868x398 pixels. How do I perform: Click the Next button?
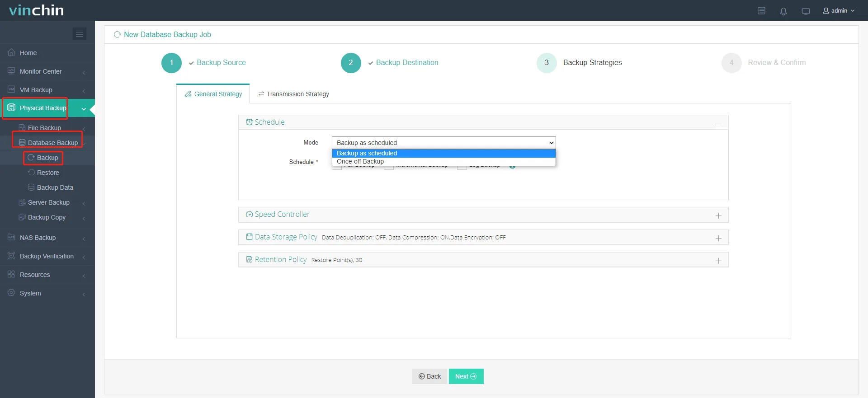[466, 376]
